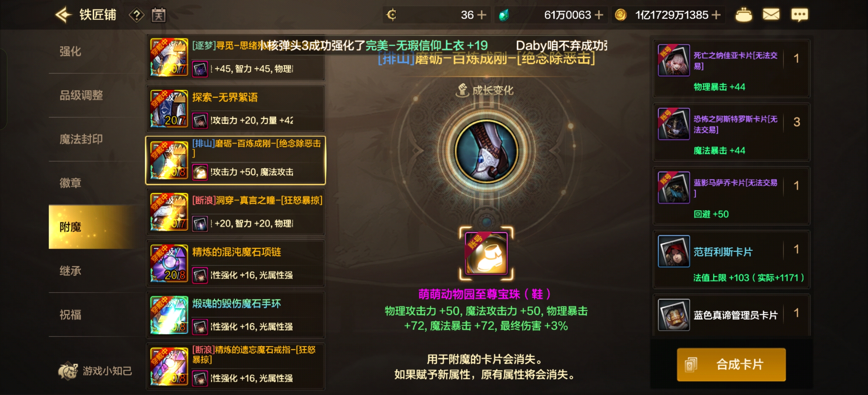This screenshot has width=868, height=395.
Task: Select 探索-无界絮语 equipment item
Action: click(x=236, y=109)
